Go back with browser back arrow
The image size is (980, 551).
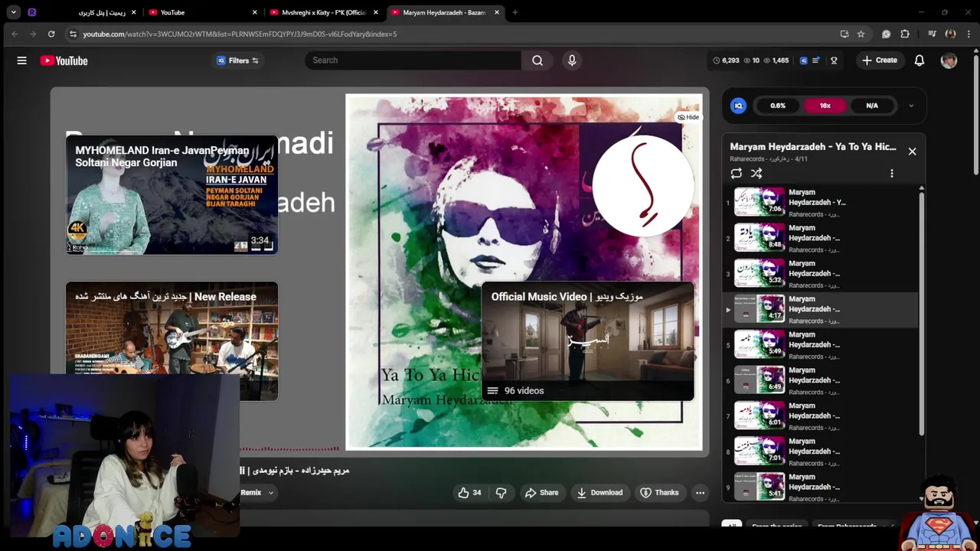tap(15, 34)
